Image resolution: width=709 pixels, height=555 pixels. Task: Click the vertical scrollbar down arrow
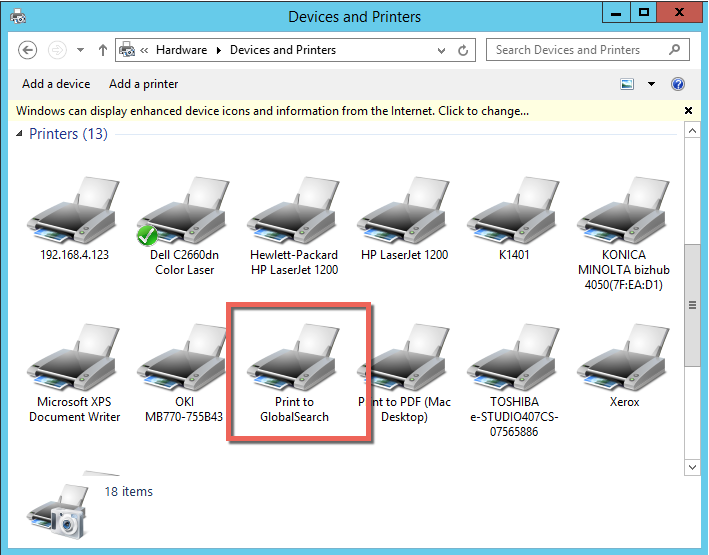pyautogui.click(x=690, y=466)
